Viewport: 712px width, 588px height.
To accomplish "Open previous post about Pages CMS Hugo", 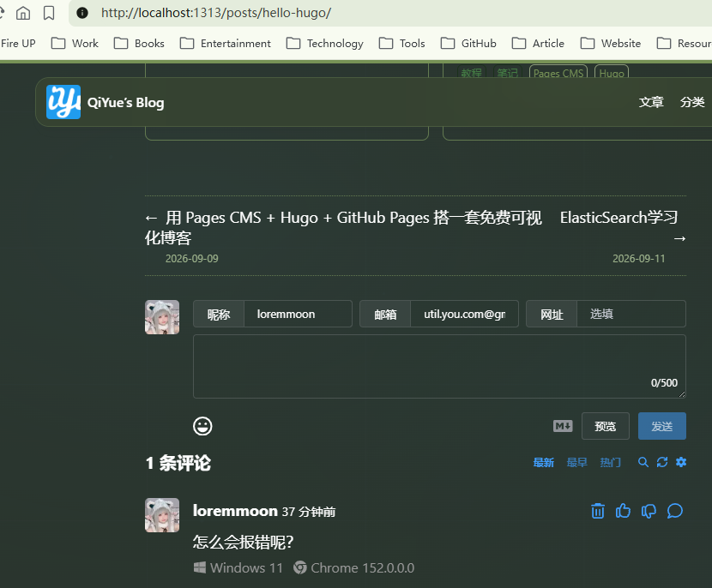I will pyautogui.click(x=343, y=227).
